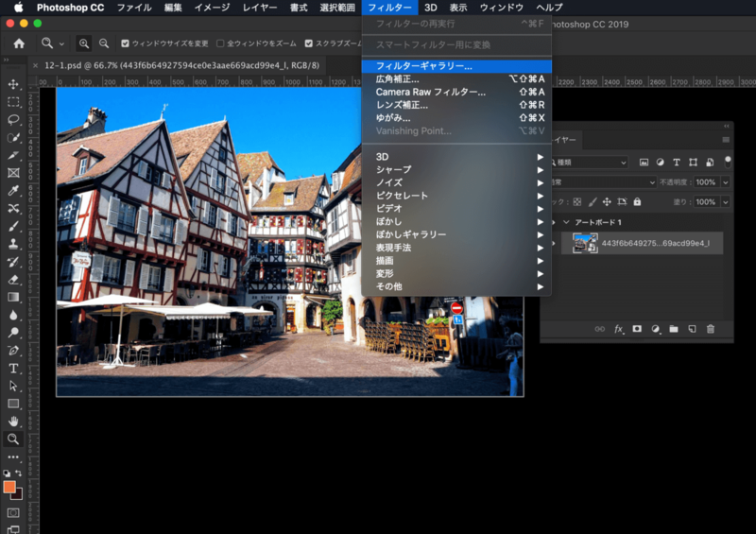
Task: Click the link layers icon
Action: pos(600,329)
